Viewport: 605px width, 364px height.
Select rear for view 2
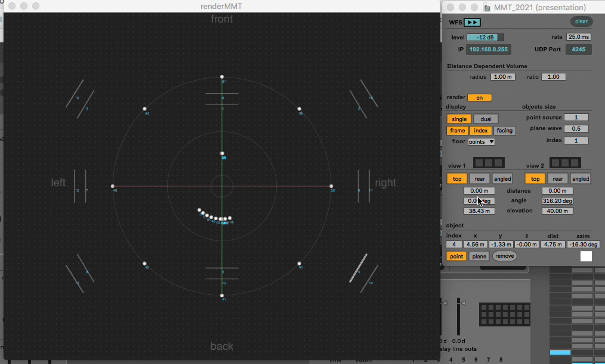pos(558,179)
